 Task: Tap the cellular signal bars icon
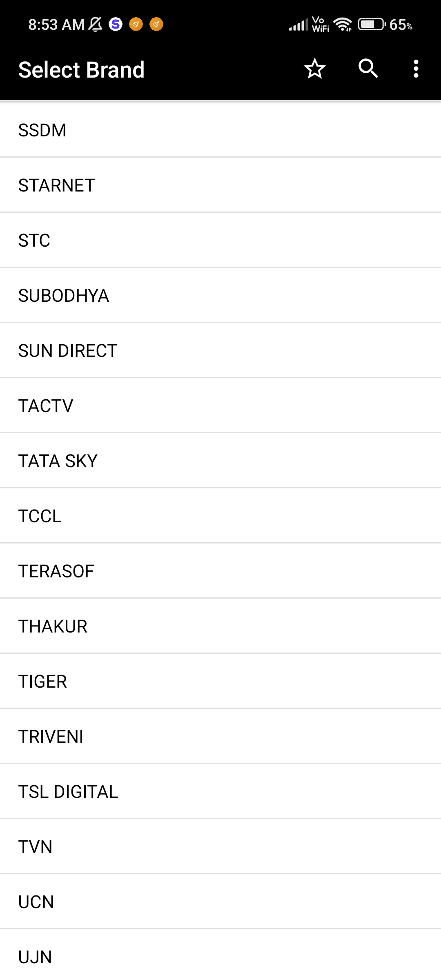(x=298, y=24)
